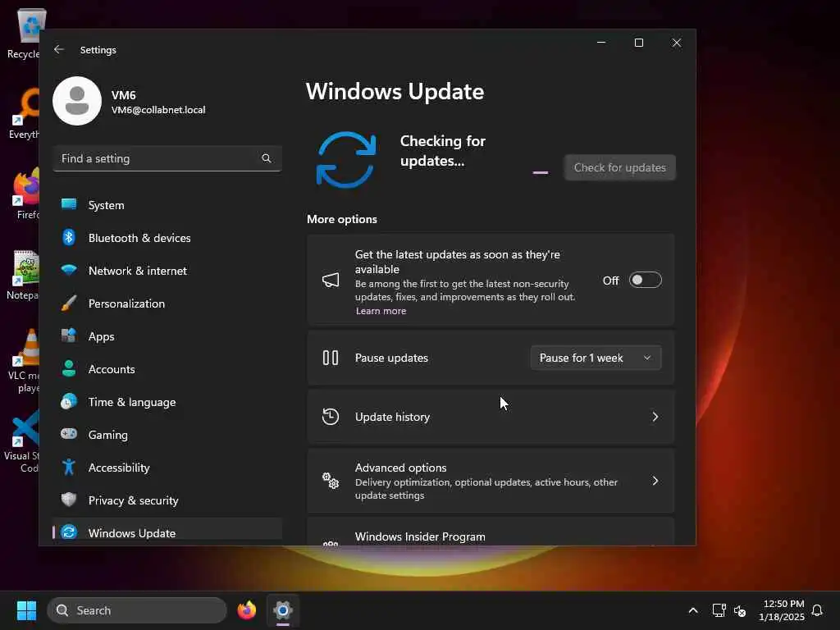Screen dimensions: 840x630
Task: Click the Advanced options gears icon
Action: coord(331,481)
